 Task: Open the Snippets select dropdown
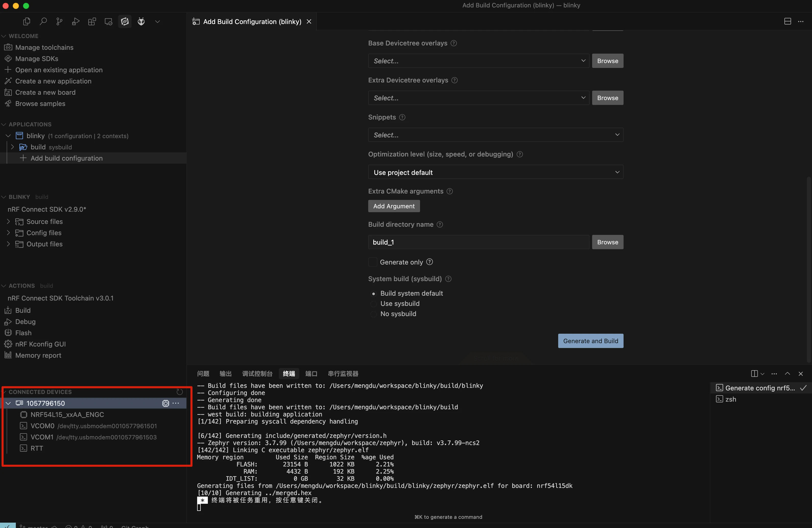[x=495, y=135]
